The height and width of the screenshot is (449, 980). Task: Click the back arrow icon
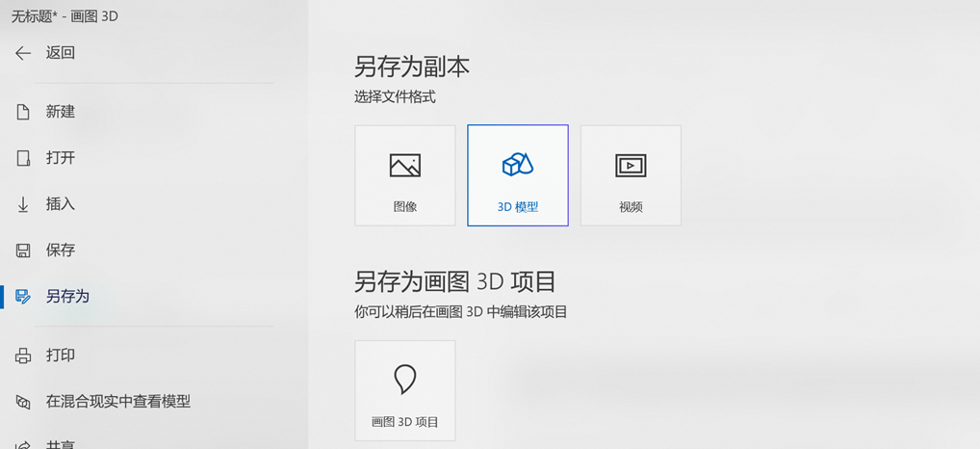(23, 53)
